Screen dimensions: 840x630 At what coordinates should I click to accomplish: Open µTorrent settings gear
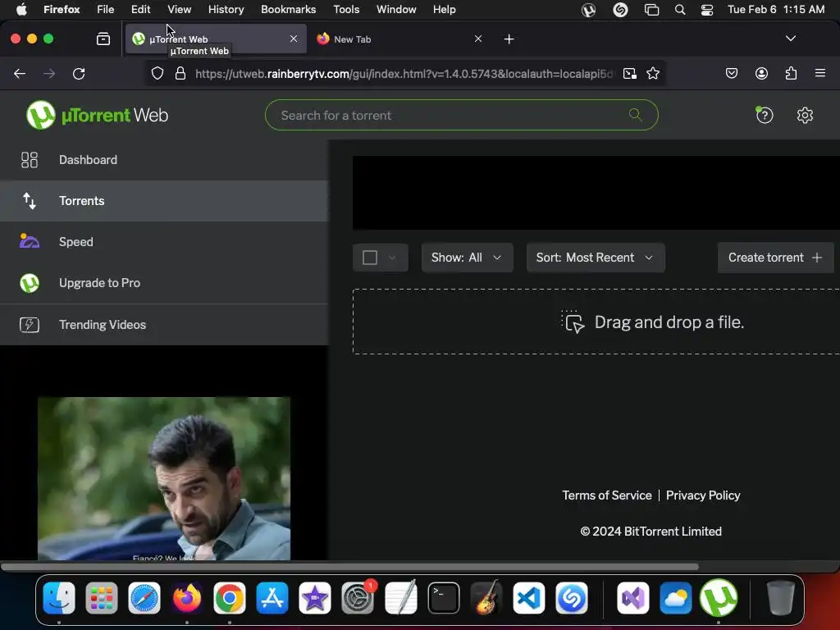805,115
